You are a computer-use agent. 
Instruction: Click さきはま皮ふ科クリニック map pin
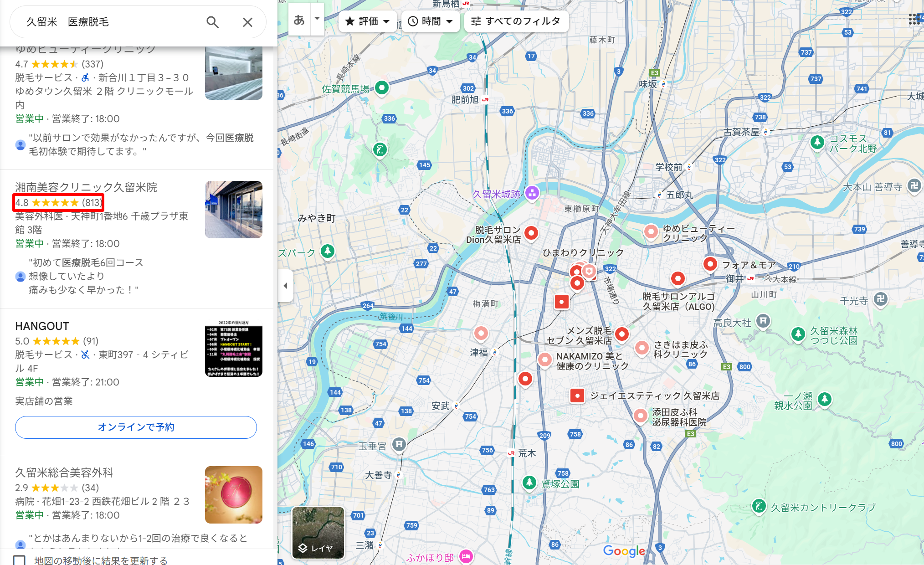[642, 348]
